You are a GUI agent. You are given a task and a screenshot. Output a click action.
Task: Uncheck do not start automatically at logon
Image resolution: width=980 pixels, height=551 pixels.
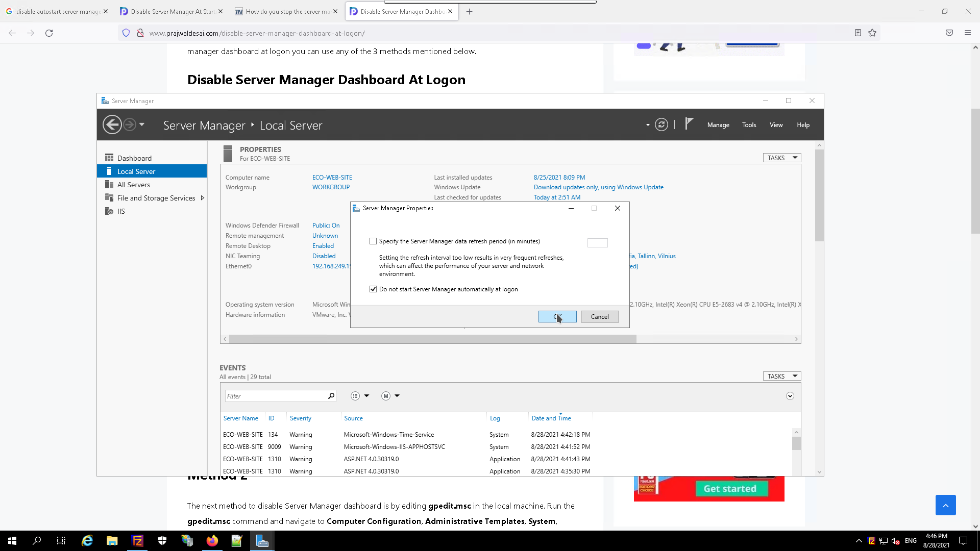click(x=373, y=289)
